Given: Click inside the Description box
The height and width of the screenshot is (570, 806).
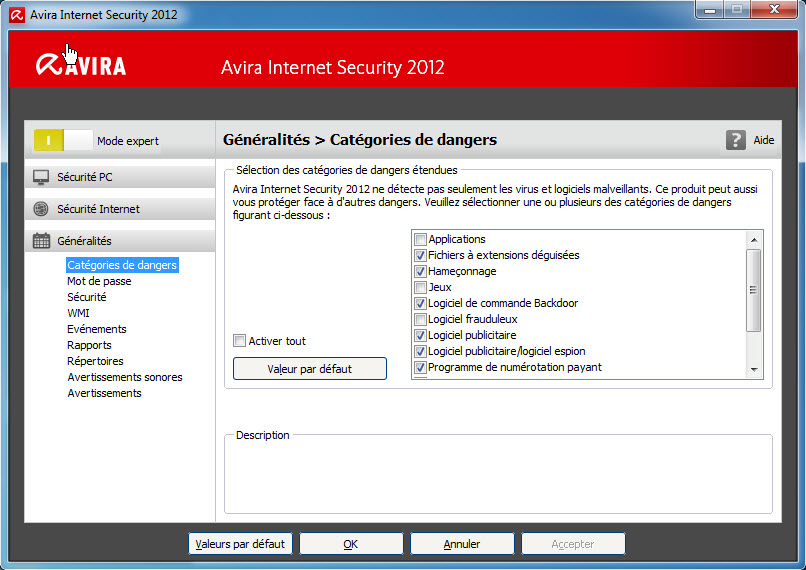Looking at the screenshot, I should [x=498, y=476].
